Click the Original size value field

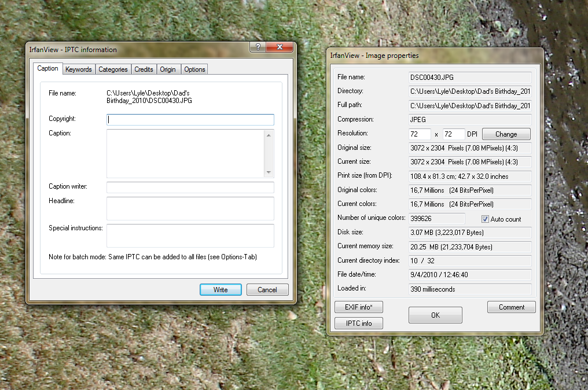470,148
